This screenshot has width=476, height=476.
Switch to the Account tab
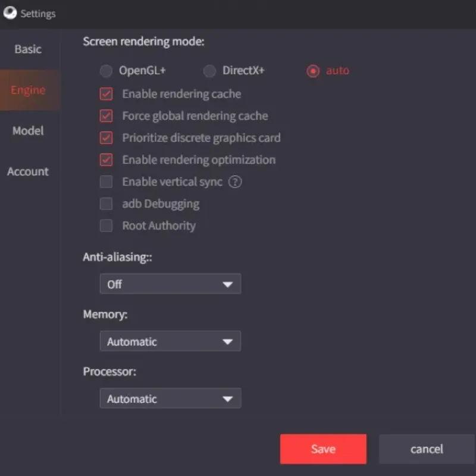[x=28, y=171]
